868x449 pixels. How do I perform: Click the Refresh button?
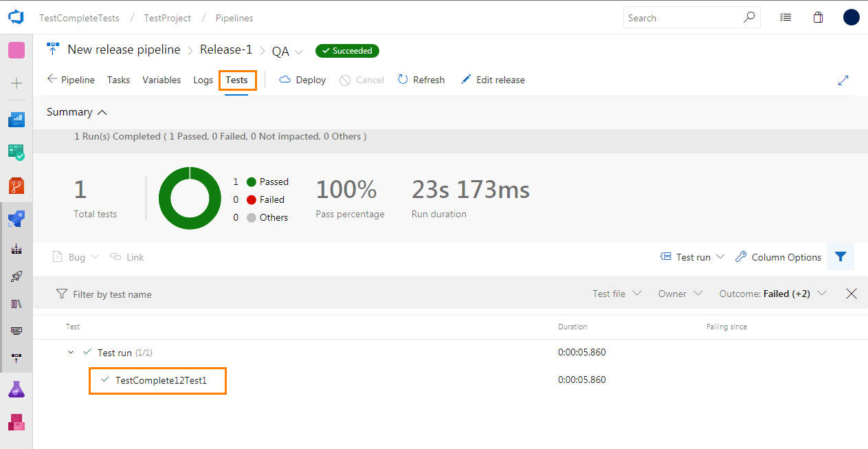pos(421,80)
